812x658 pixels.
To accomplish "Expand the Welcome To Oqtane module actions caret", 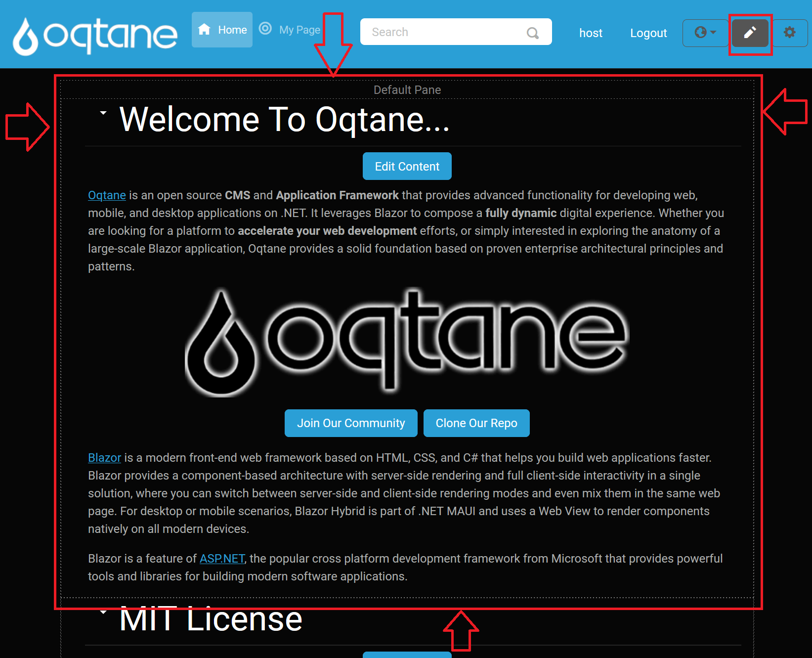I will 103,113.
